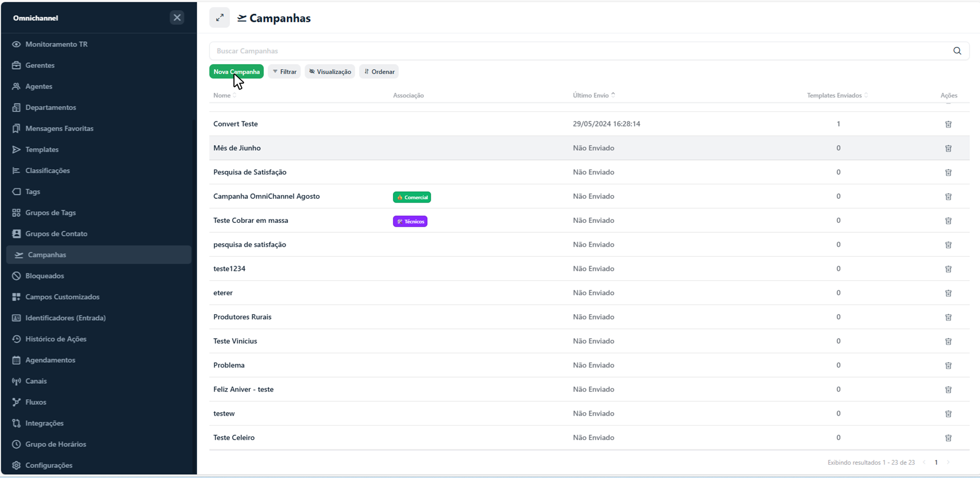Click trash icon for Campanha OmniChannel Agosto
The image size is (980, 478).
(x=948, y=197)
